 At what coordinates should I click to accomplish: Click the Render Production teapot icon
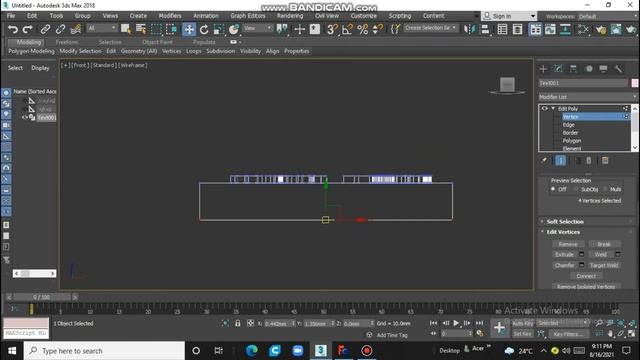[x=631, y=29]
